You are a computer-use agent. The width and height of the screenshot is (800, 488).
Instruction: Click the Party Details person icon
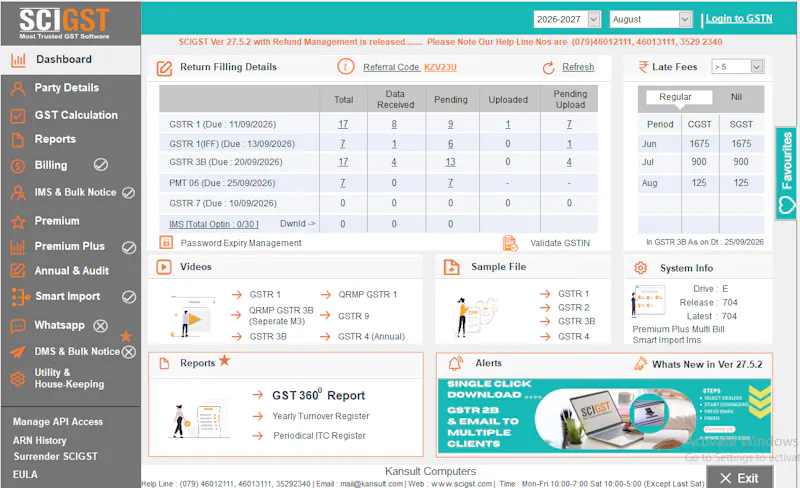coord(18,89)
